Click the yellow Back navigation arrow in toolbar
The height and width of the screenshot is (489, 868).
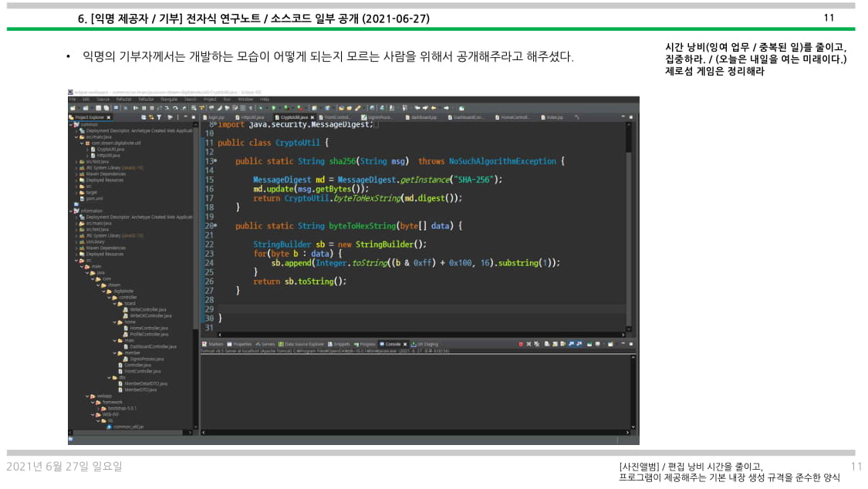[434, 109]
